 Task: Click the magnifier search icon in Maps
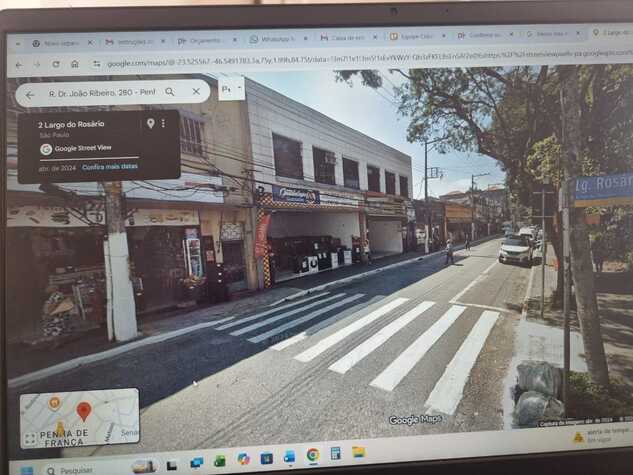(170, 92)
